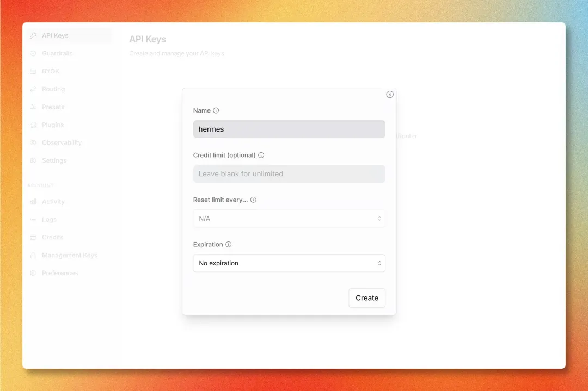Click the Name input field with hermes
This screenshot has height=391, width=588.
[x=289, y=129]
